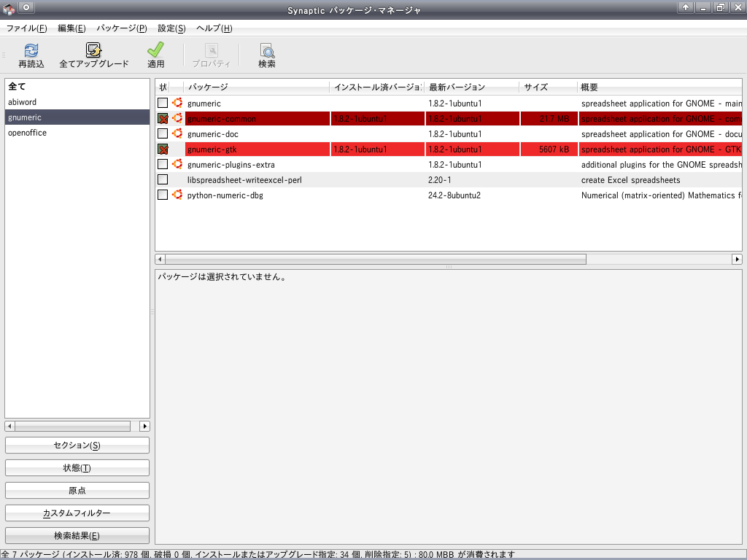Screen dimensions: 747x560
Task: Toggle status checkbox for gnumeric package
Action: [x=163, y=103]
